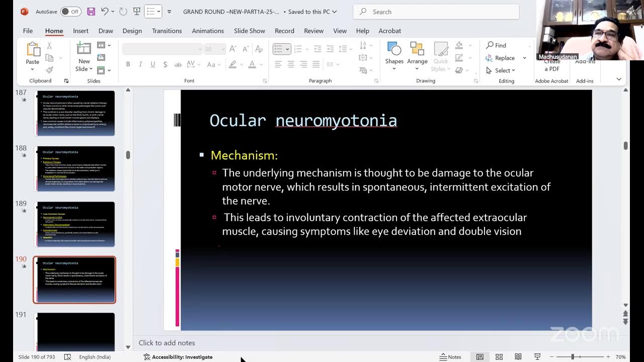The height and width of the screenshot is (362, 644).
Task: Expand the Replace dropdown arrow
Action: tap(524, 58)
